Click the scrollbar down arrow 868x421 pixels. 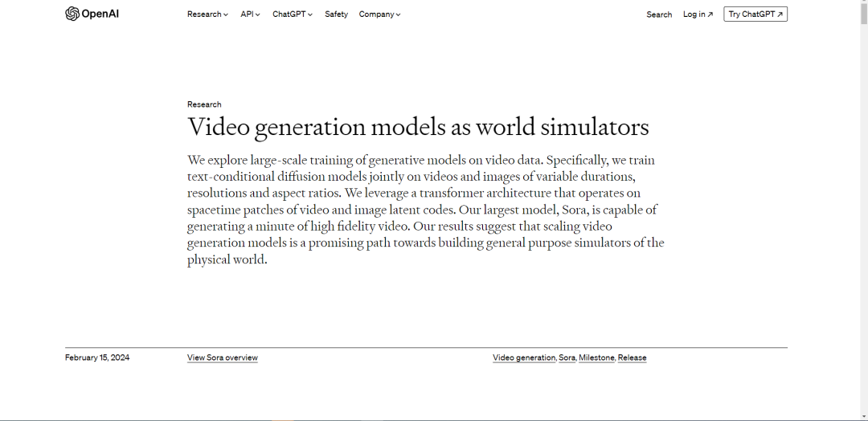pyautogui.click(x=863, y=416)
